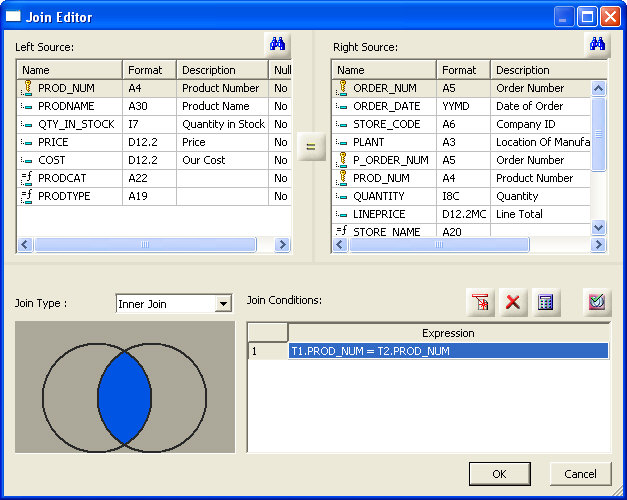Click the Right Source Format column header

[463, 70]
